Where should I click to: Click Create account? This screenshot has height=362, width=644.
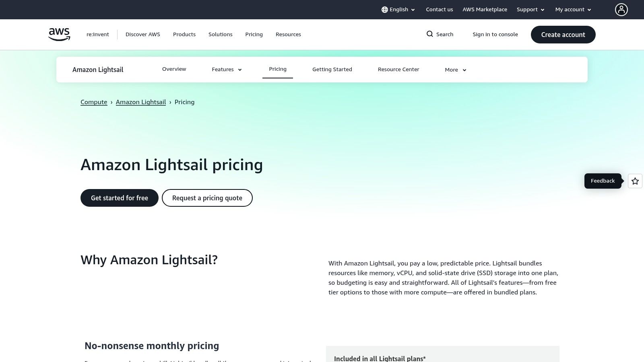[x=563, y=35]
